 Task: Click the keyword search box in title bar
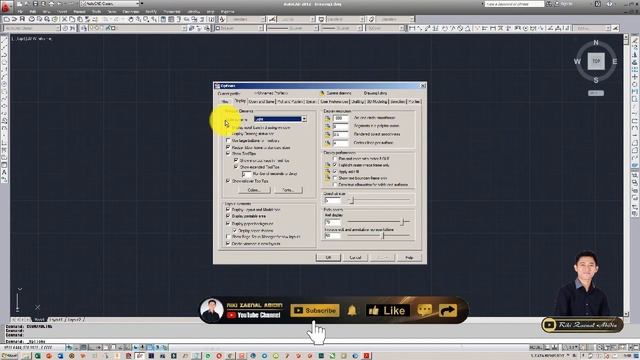click(x=514, y=4)
